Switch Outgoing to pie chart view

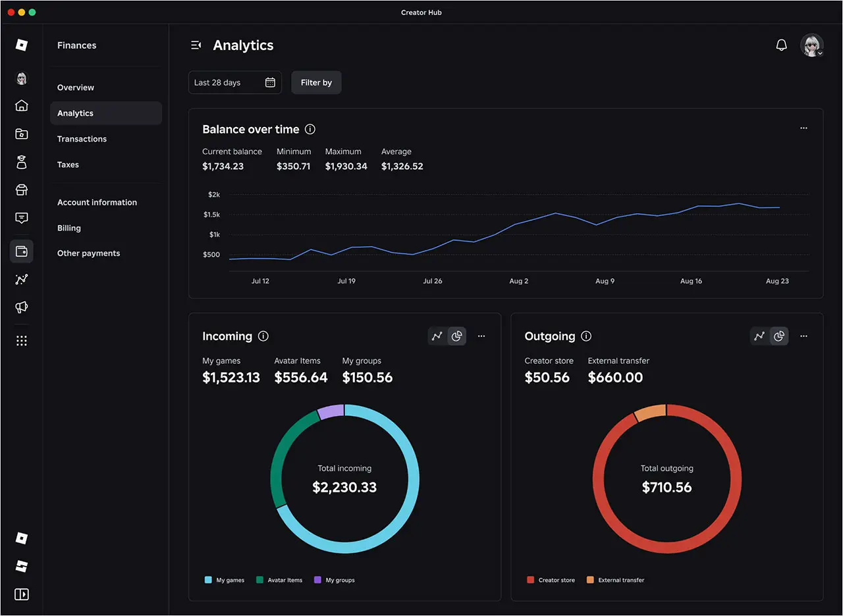[779, 336]
